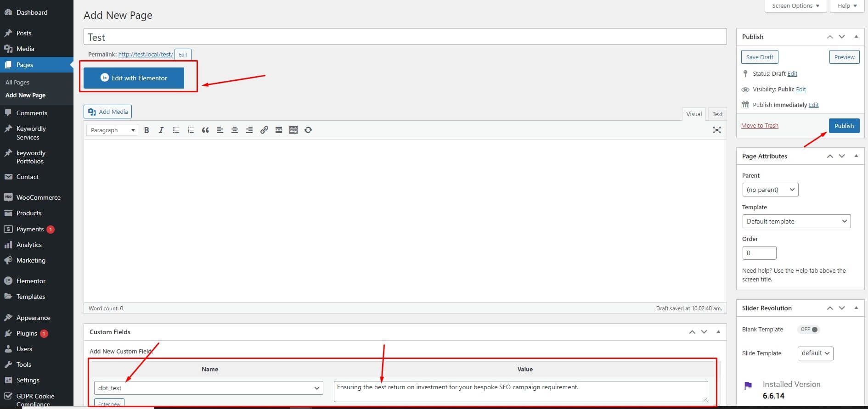The height and width of the screenshot is (409, 868).
Task: Align text to center
Action: (235, 130)
